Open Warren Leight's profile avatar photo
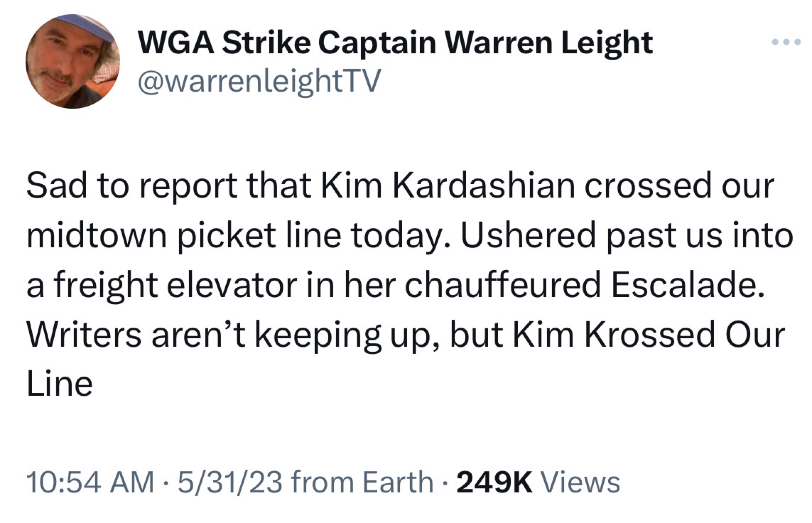This screenshot has height=523, width=812. click(x=73, y=61)
